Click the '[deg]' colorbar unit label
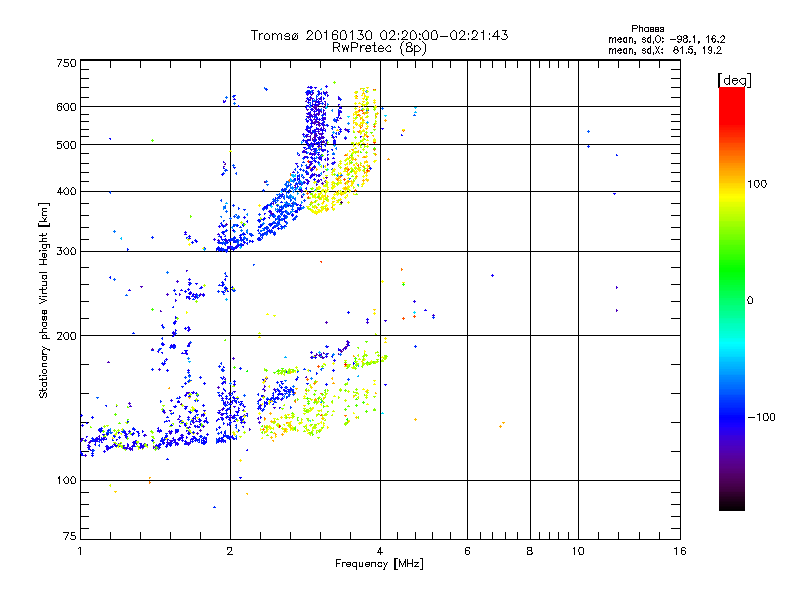800x600 pixels. click(x=734, y=80)
